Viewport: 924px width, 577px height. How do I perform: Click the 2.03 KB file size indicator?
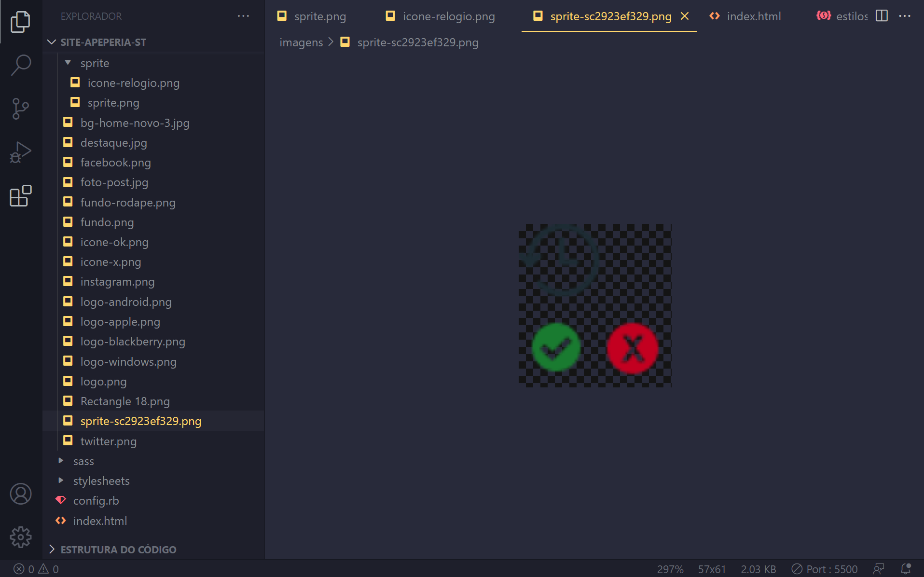click(x=759, y=569)
